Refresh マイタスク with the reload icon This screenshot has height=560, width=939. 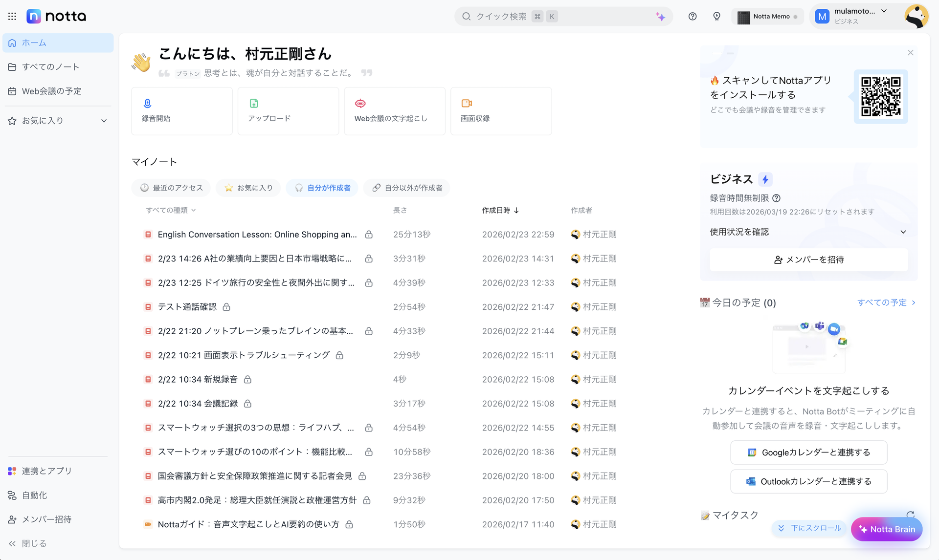point(910,515)
